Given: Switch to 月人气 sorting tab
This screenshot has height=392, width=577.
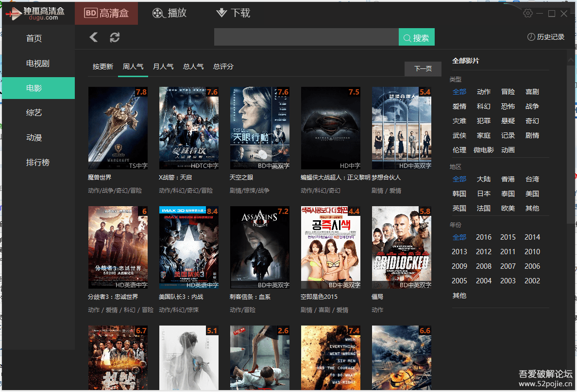Looking at the screenshot, I should [163, 66].
